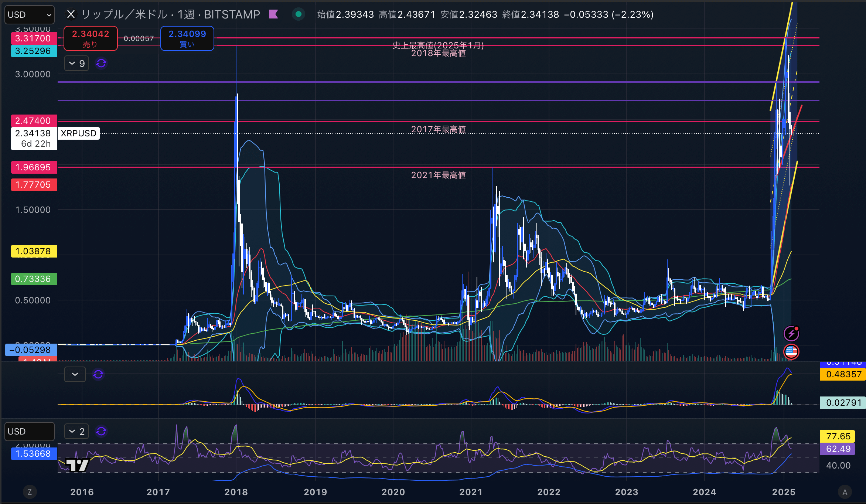Click the refresh icon in the RSI pane

101,431
